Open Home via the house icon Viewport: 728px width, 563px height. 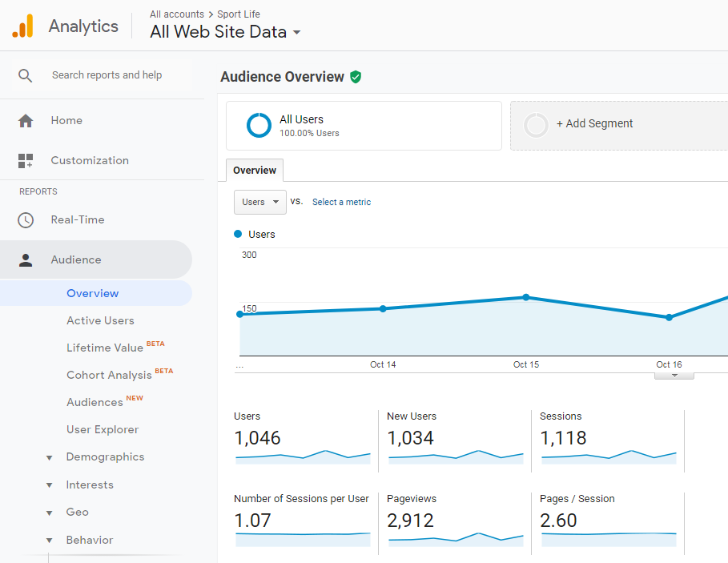26,121
